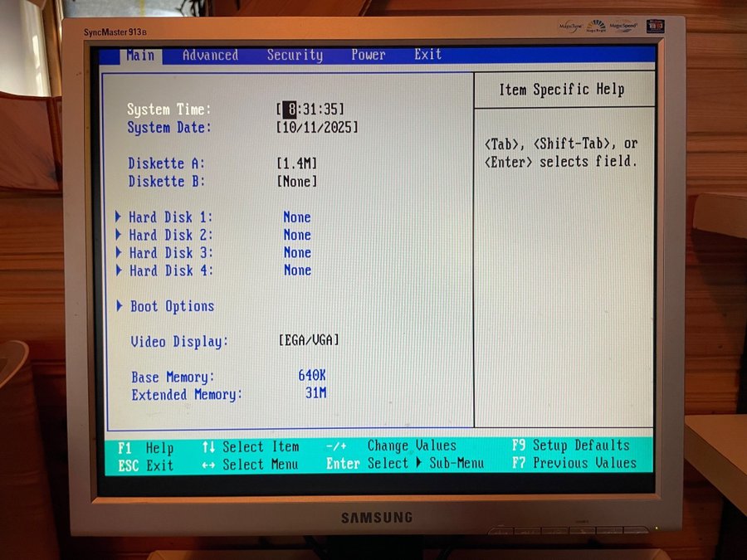Select the Main menu tab
This screenshot has width=747, height=560.
tap(139, 56)
